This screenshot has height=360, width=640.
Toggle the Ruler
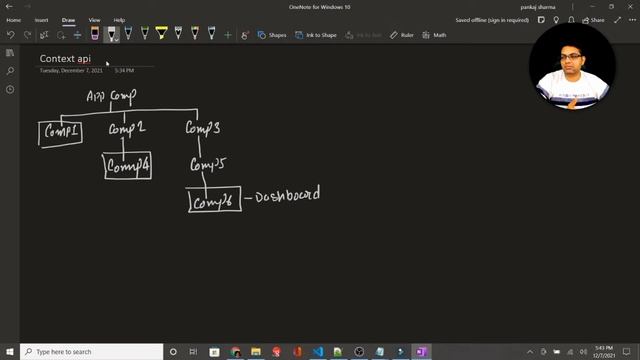click(x=402, y=35)
